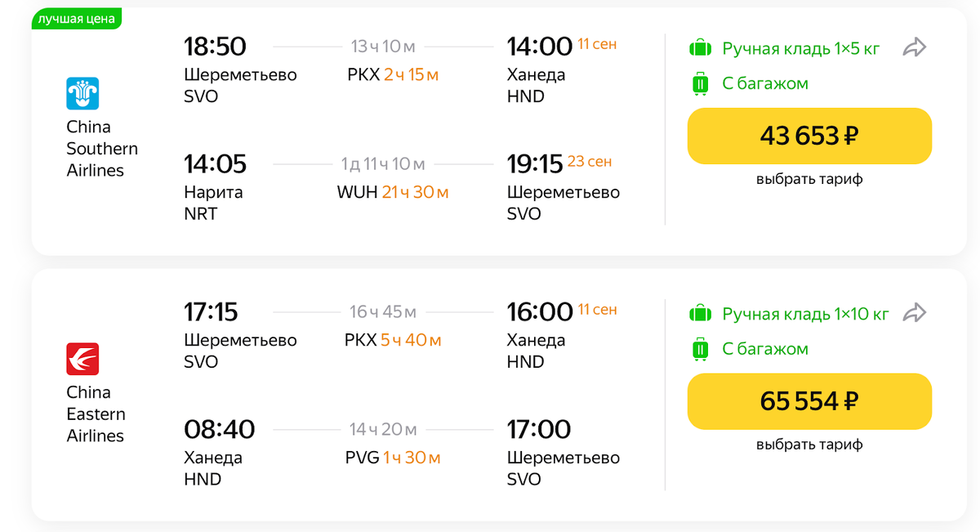980x532 pixels.
Task: Open PVG 1 ч 30 м layover details
Action: pyautogui.click(x=393, y=458)
